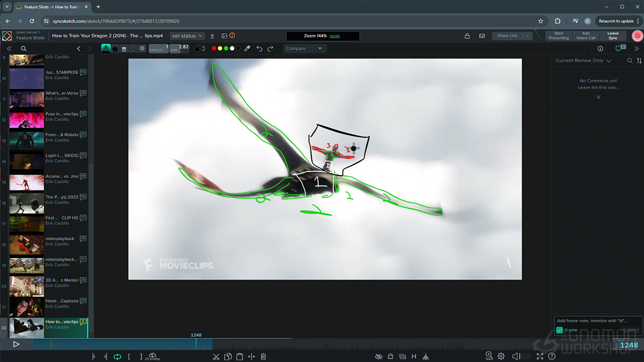Toggle loop playback in the timeline controls
644x362 pixels.
[x=117, y=356]
